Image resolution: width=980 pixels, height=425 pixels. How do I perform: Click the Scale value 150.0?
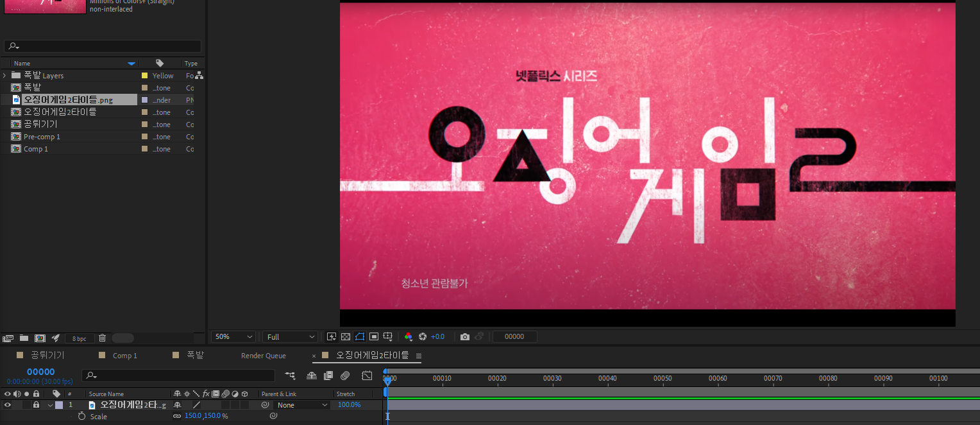coord(192,417)
